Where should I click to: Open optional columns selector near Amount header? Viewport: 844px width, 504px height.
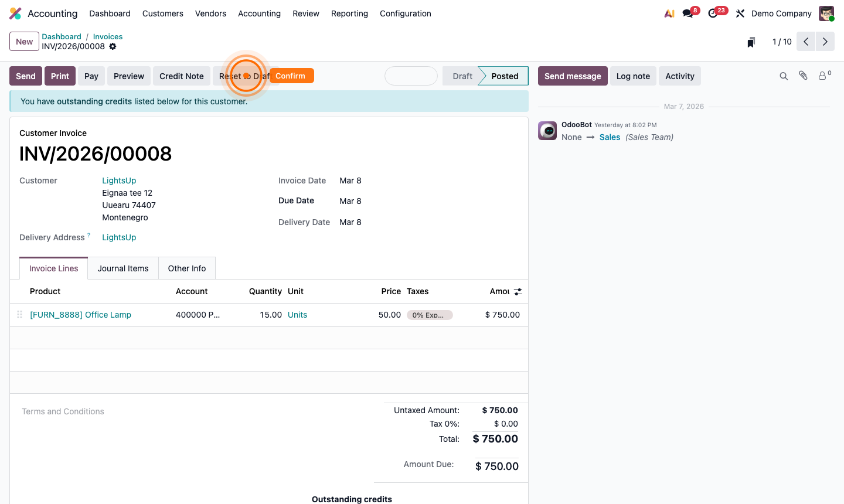(516, 291)
